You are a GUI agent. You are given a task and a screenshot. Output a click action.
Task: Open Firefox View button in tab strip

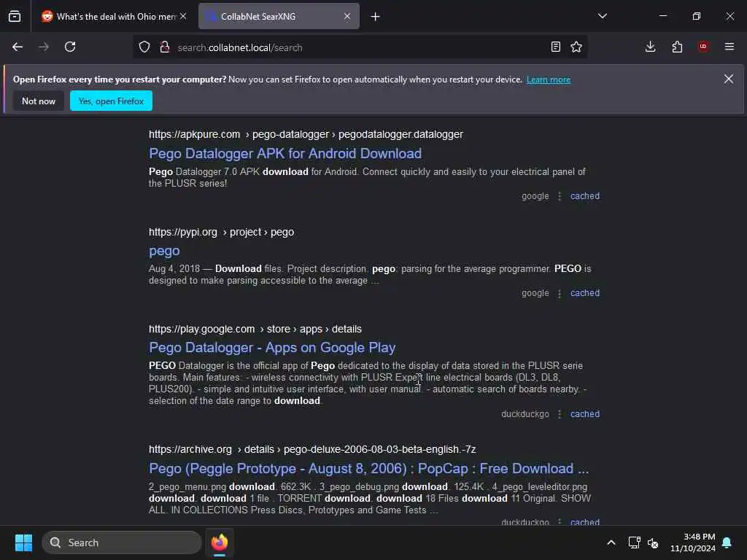coord(15,17)
